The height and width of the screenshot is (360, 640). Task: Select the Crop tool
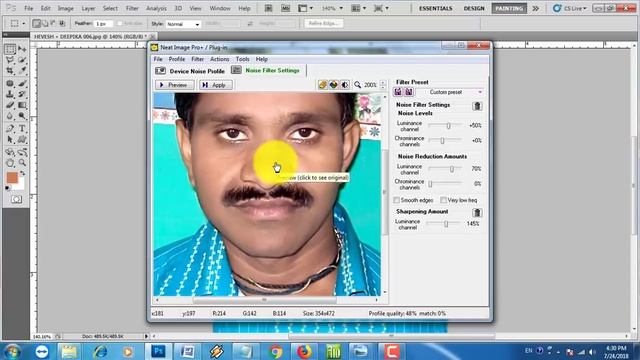pyautogui.click(x=10, y=71)
